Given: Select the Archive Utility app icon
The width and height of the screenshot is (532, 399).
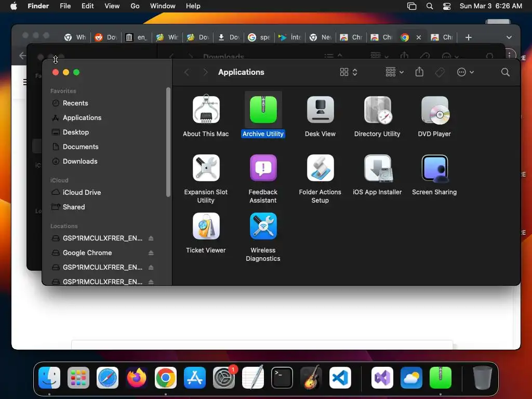Looking at the screenshot, I should click(x=263, y=110).
